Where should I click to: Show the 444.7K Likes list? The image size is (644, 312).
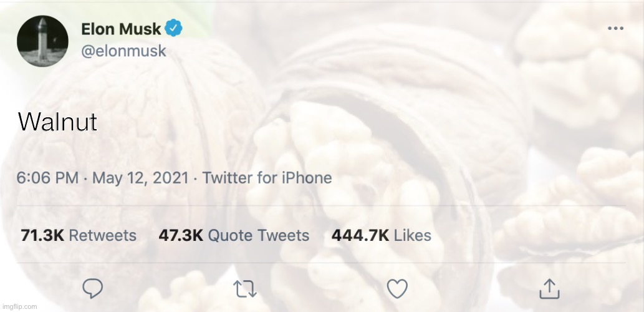(381, 235)
